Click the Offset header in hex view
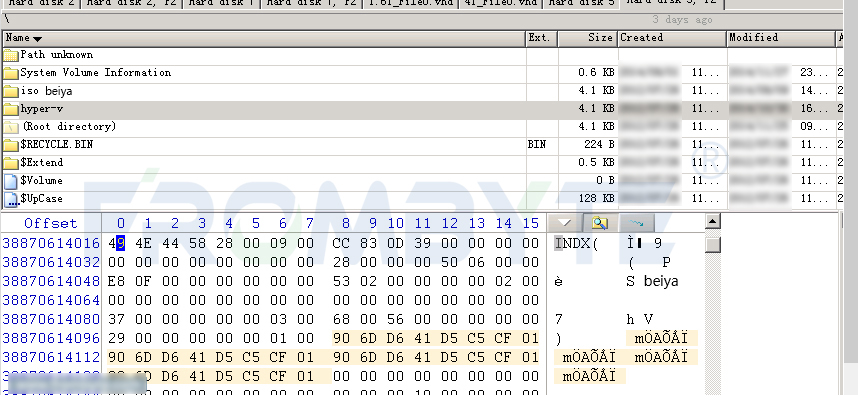Screen dimensions: 858x395 click(x=51, y=223)
